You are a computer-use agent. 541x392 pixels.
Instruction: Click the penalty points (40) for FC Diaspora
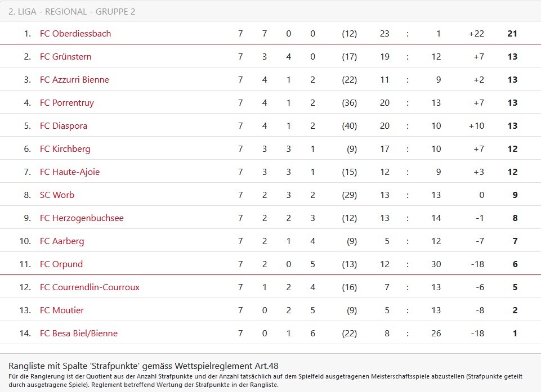(349, 126)
